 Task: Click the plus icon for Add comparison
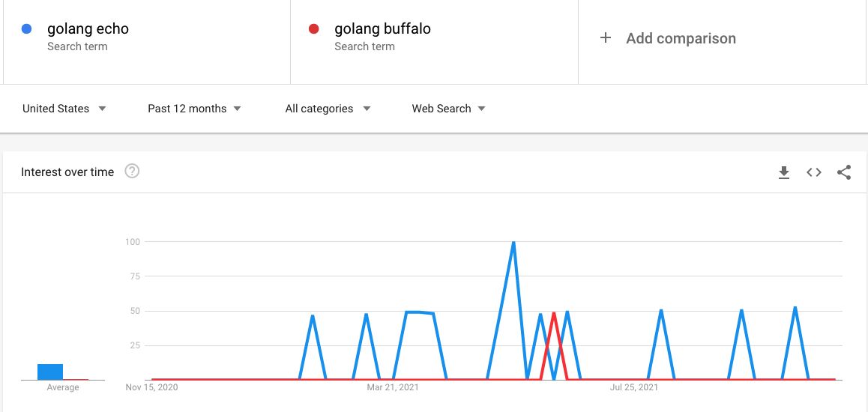pyautogui.click(x=606, y=38)
